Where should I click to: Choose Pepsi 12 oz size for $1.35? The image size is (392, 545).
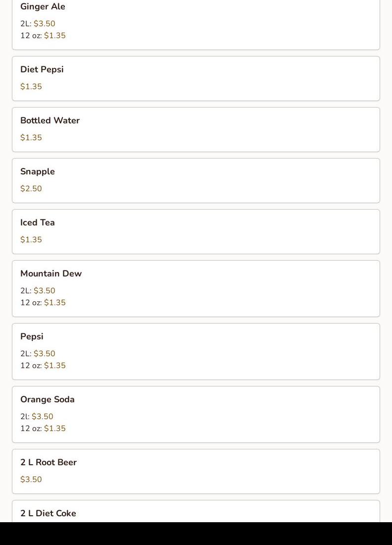54,366
